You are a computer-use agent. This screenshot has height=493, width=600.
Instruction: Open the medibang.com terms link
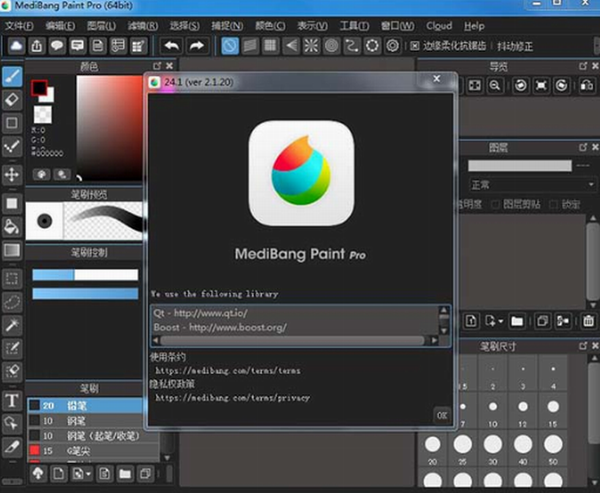point(228,370)
